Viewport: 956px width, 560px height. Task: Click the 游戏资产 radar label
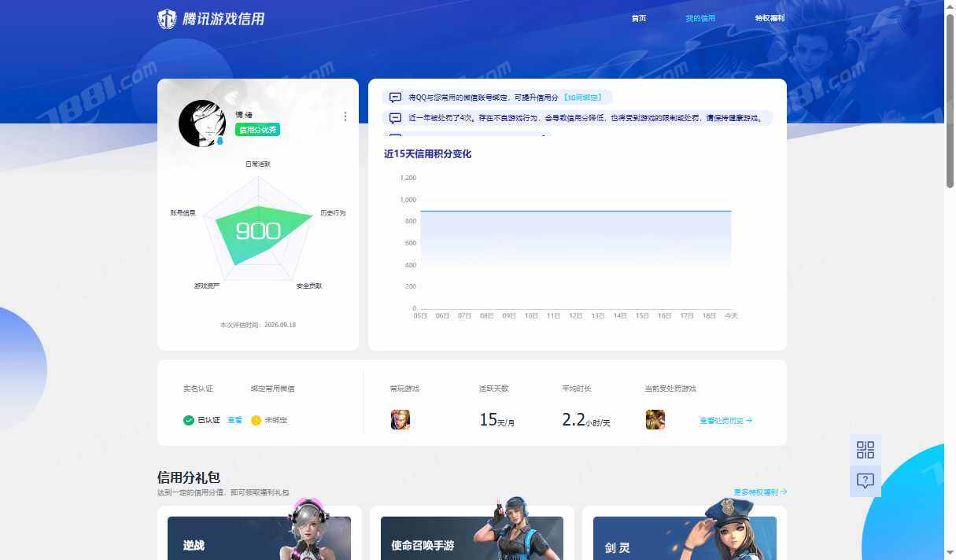pyautogui.click(x=207, y=286)
